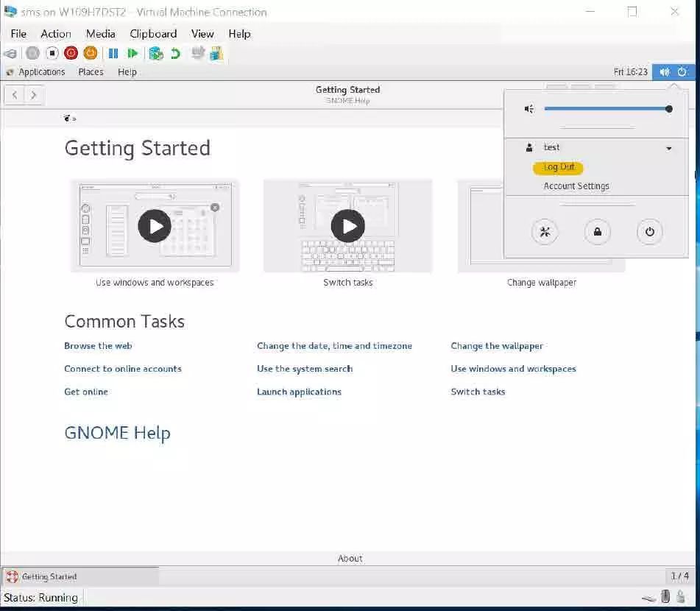The image size is (700, 611).
Task: Open the GNOME panel Help menu
Action: (x=127, y=72)
